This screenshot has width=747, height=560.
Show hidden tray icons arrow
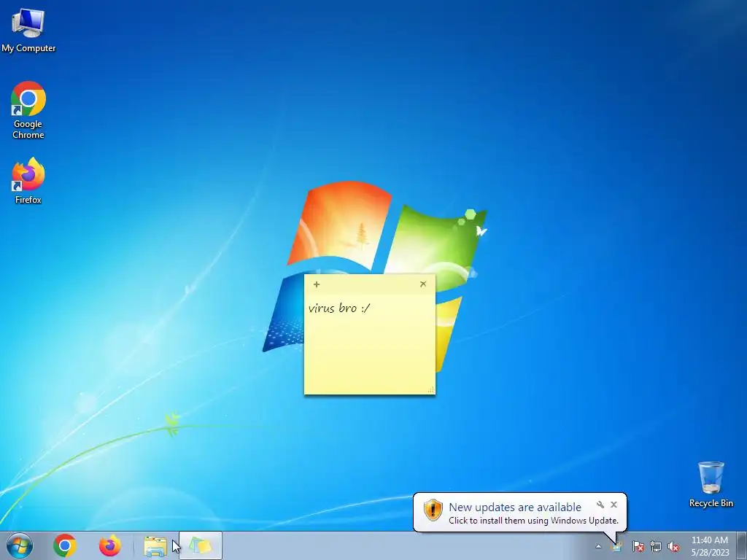(598, 546)
